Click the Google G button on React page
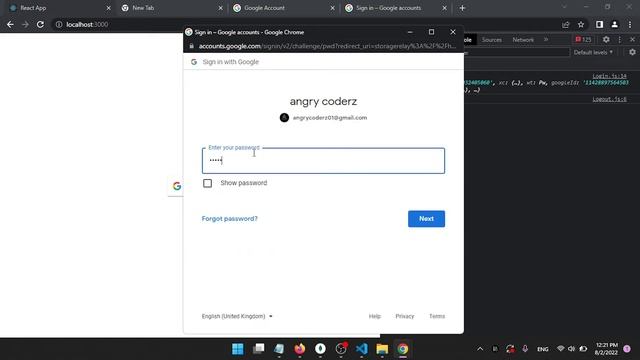Screen dimensions: 640x360 [x=177, y=186]
